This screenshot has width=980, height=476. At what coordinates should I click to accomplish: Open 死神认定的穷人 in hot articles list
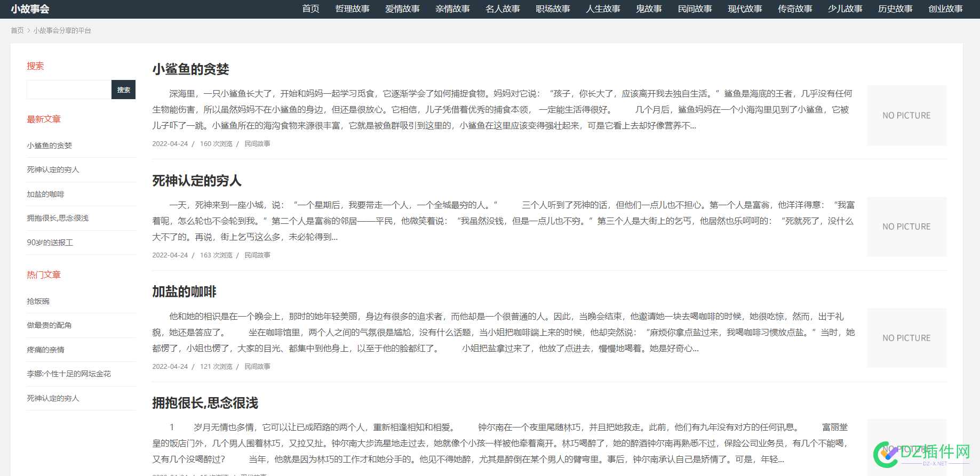pyautogui.click(x=53, y=398)
